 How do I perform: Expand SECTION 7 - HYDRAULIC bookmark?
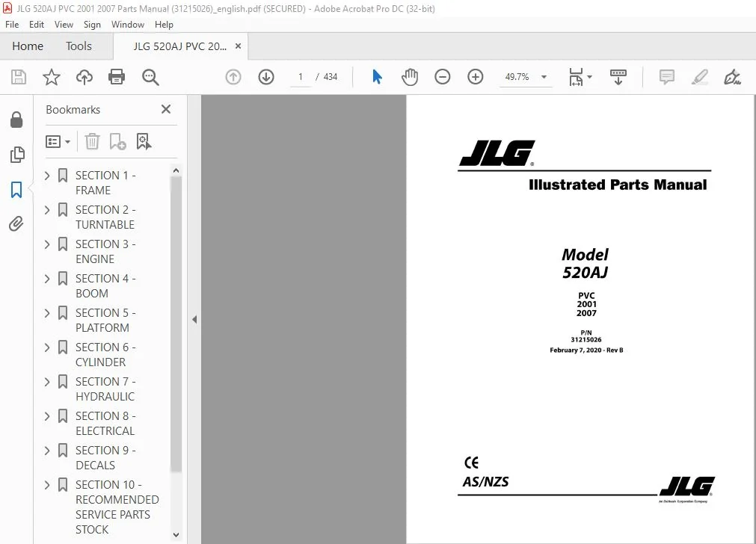pyautogui.click(x=47, y=382)
